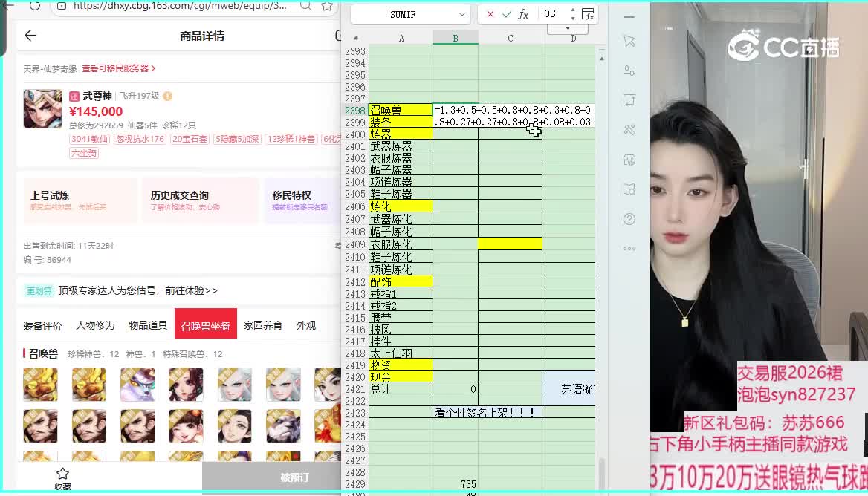The width and height of the screenshot is (868, 496).
Task: Select the 现金 yellow cell
Action: click(x=401, y=377)
